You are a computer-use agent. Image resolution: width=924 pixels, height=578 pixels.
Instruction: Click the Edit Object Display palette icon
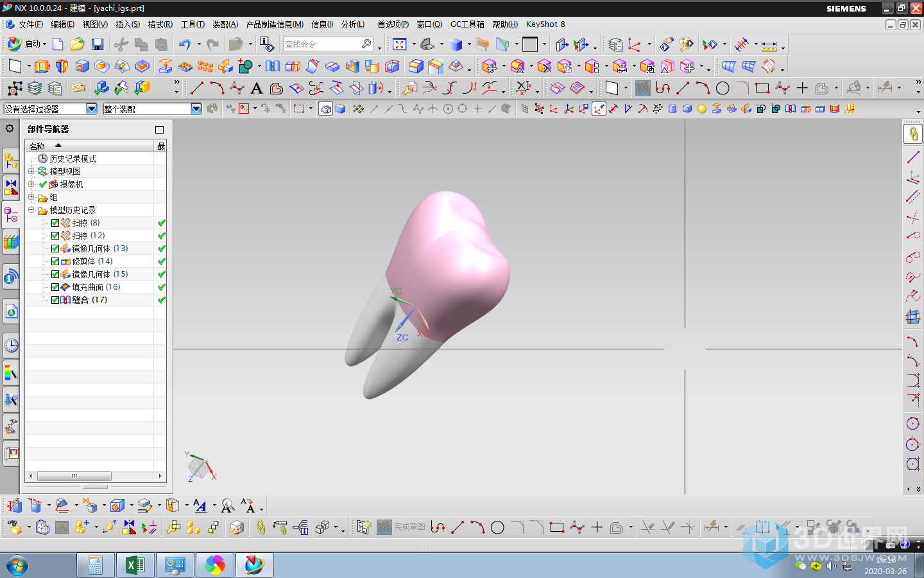tap(687, 44)
